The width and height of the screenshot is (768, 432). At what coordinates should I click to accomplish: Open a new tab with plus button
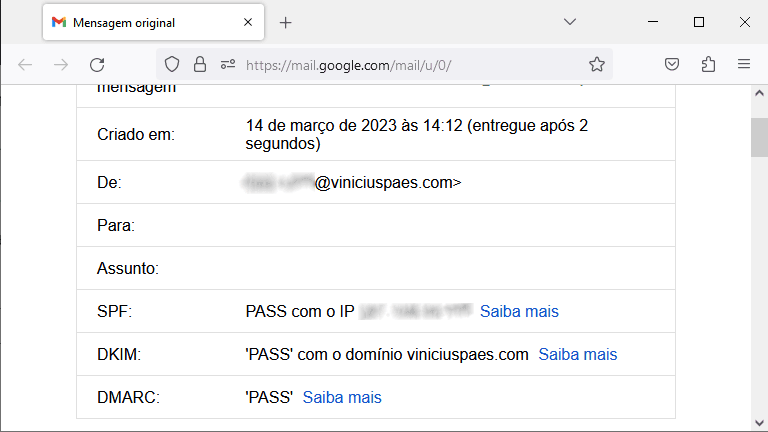(286, 22)
